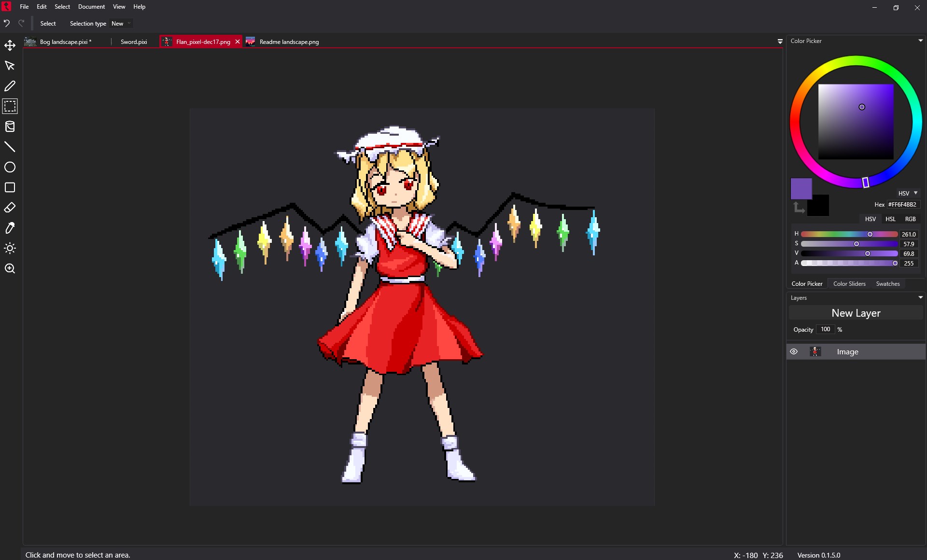Select the Lighting tool
Screen dimensions: 927x560
point(10,248)
